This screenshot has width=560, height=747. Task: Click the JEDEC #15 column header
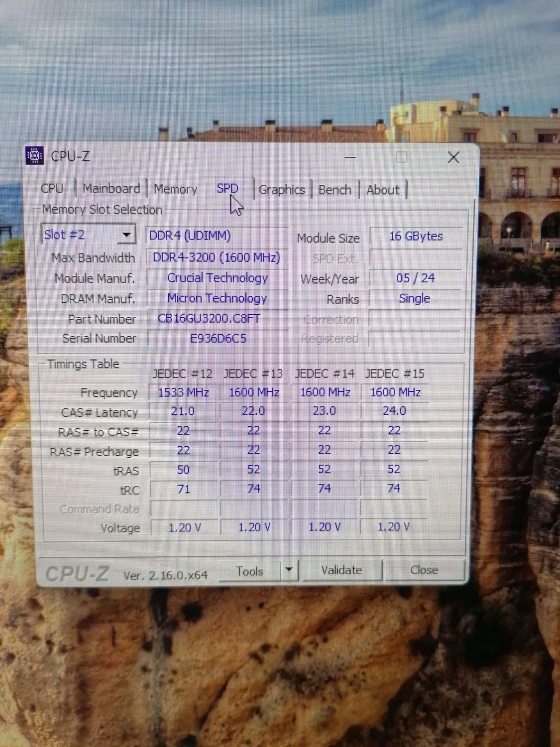[395, 373]
